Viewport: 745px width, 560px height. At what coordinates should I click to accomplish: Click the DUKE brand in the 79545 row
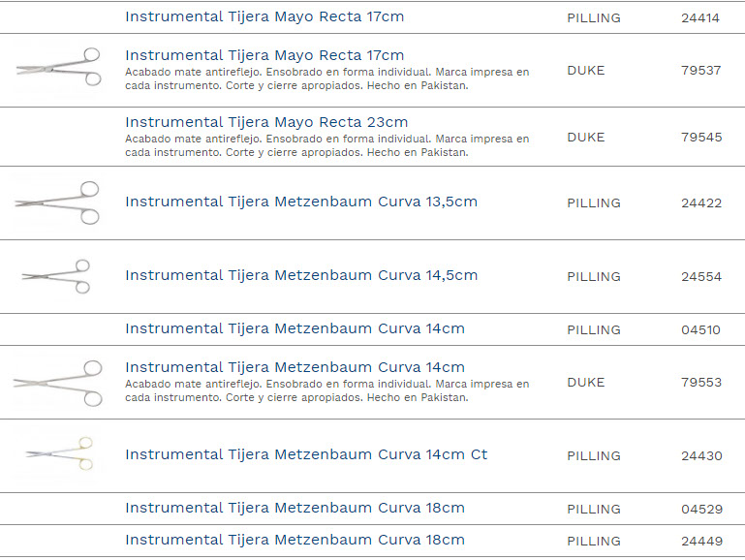click(586, 138)
